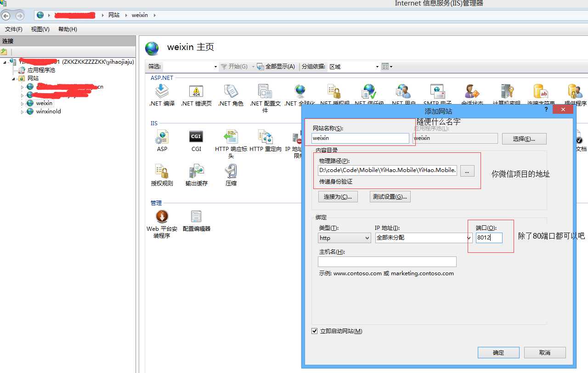Open the 类型 http dropdown
The image size is (588, 373).
pyautogui.click(x=345, y=238)
